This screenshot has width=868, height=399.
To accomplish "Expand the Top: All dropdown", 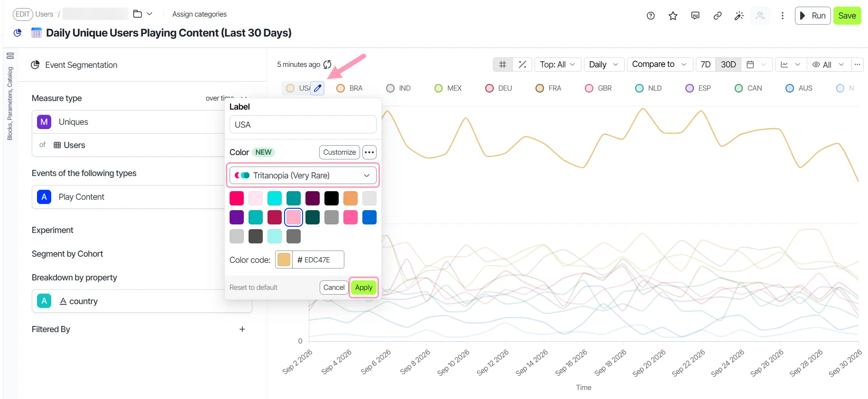I will point(558,65).
